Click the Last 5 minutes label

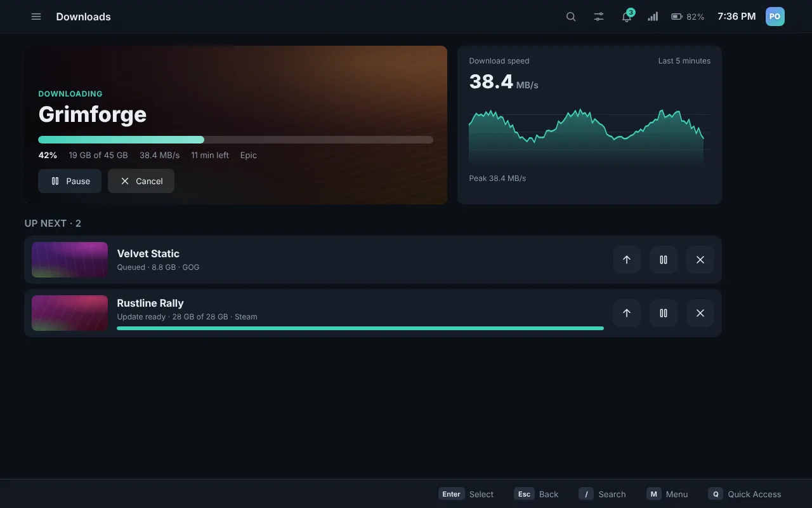click(684, 61)
